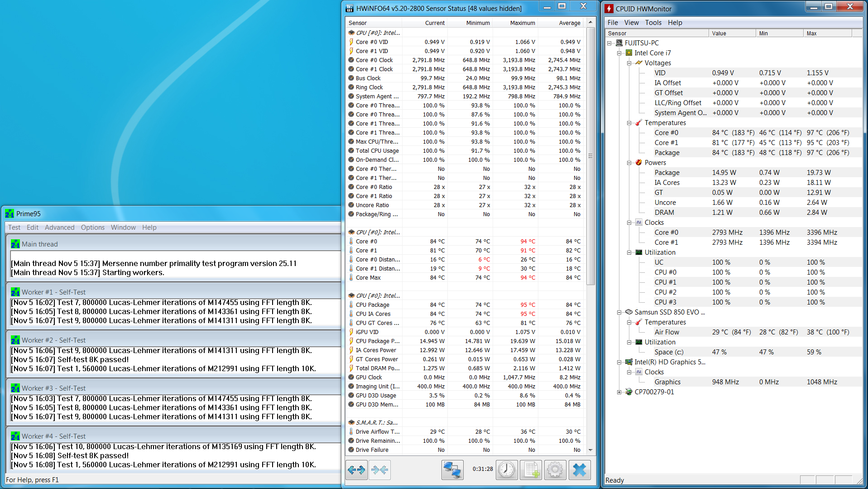Click the thermometer icon for CPU Package in HWiNFO64
This screenshot has width=868, height=489.
click(x=351, y=305)
